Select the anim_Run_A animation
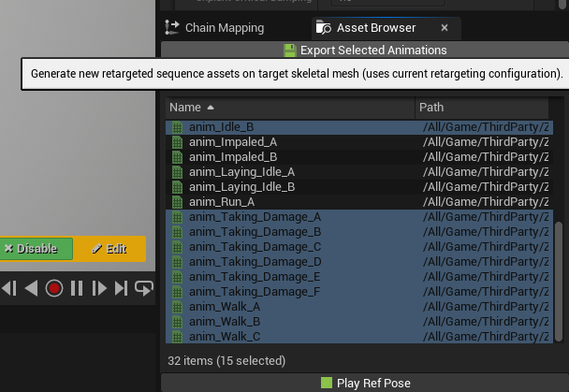Image resolution: width=569 pixels, height=392 pixels. (x=359, y=202)
